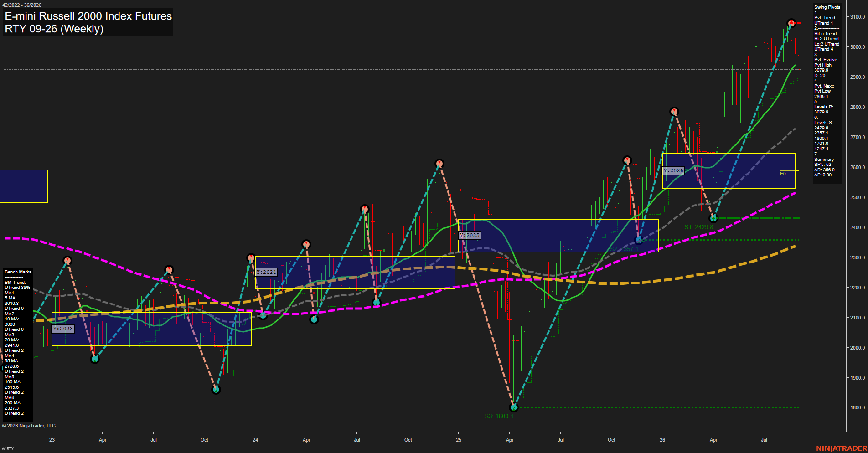Viewport: 868px width, 453px height.
Task: Click the 'S1: 2429.8' support label
Action: (698, 227)
